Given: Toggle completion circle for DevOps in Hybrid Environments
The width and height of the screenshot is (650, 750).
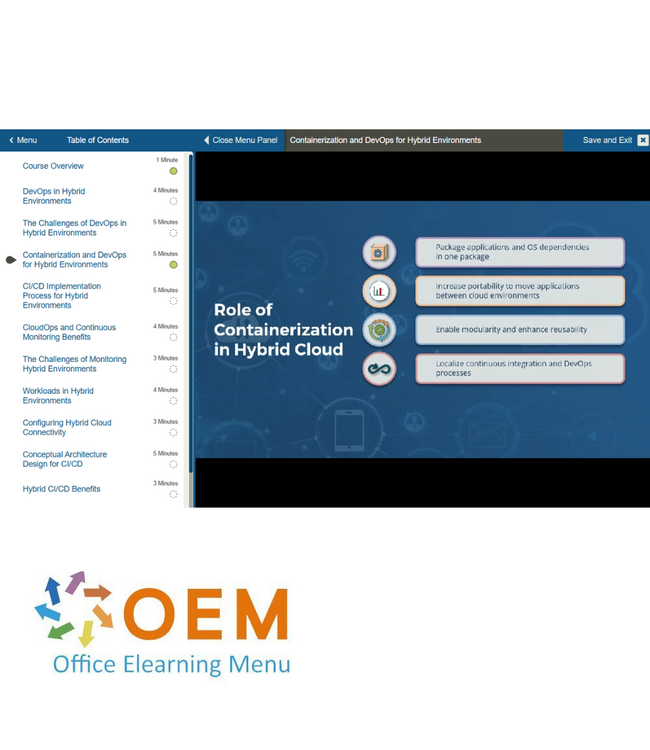Looking at the screenshot, I should pyautogui.click(x=173, y=201).
